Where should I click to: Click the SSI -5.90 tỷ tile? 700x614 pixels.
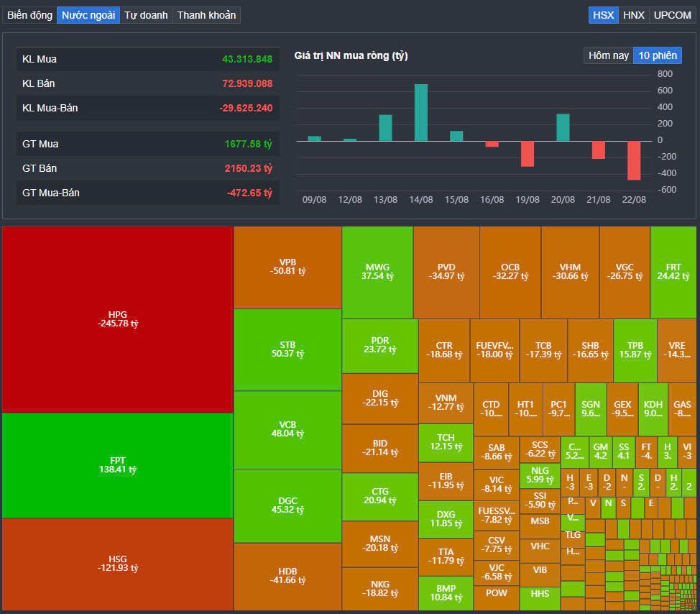(540, 500)
